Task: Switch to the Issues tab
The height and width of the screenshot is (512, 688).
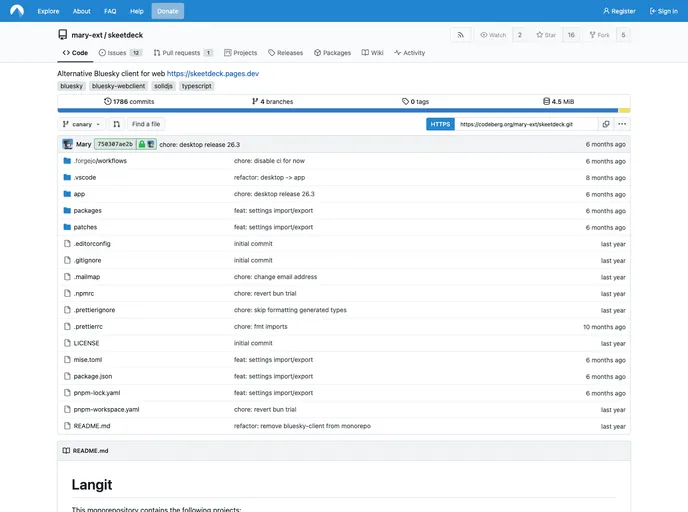Action: [120, 53]
